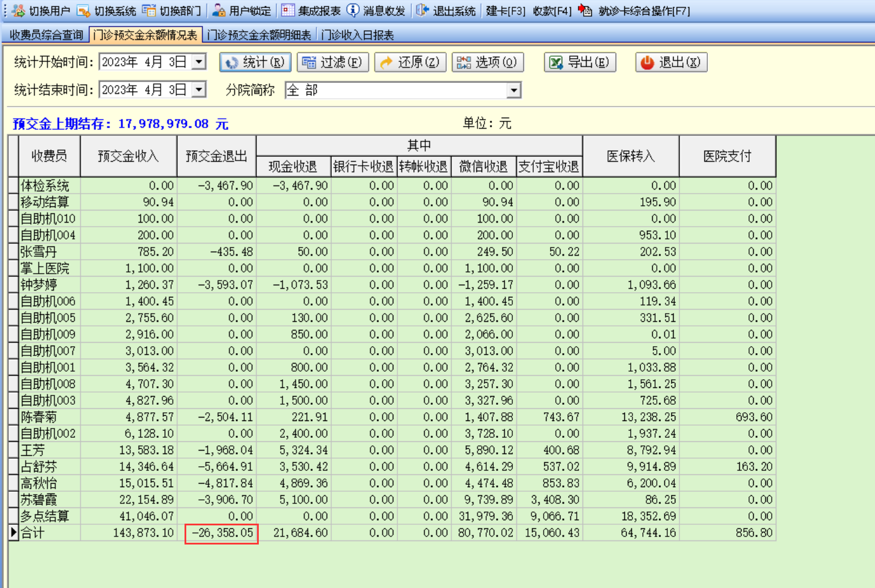The height and width of the screenshot is (588, 875).
Task: Click the 现金收退 column header
Action: (x=293, y=167)
